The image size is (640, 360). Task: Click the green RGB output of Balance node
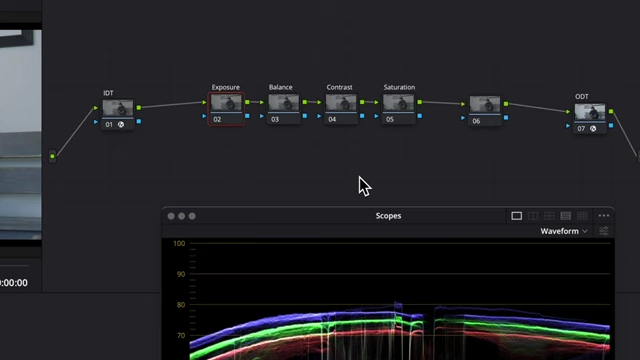pos(304,102)
